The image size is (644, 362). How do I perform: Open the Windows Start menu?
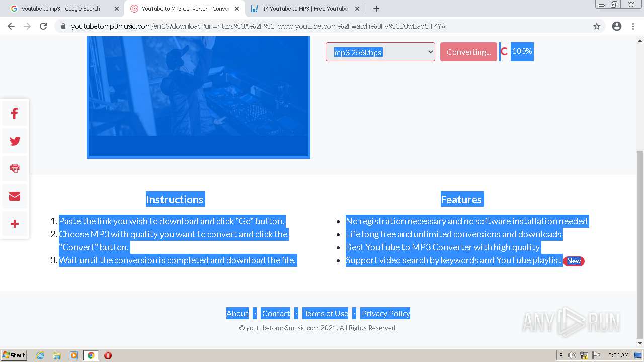pyautogui.click(x=14, y=355)
